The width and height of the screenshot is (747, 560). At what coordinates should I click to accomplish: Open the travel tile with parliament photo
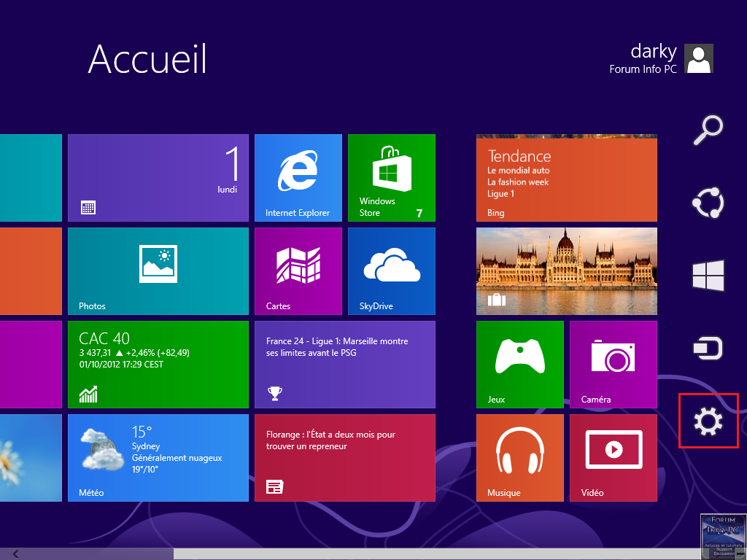(x=566, y=271)
